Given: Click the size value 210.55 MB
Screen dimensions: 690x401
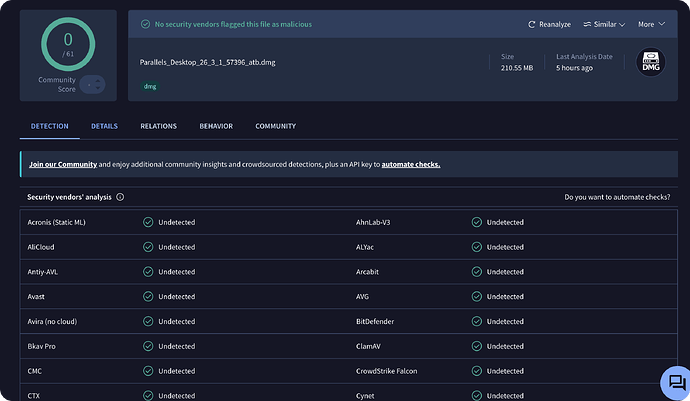Looking at the screenshot, I should pos(517,68).
